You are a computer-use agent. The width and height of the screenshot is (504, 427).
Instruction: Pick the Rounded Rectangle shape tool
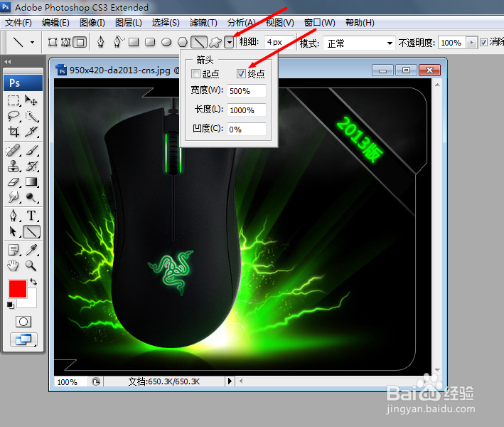[150, 42]
